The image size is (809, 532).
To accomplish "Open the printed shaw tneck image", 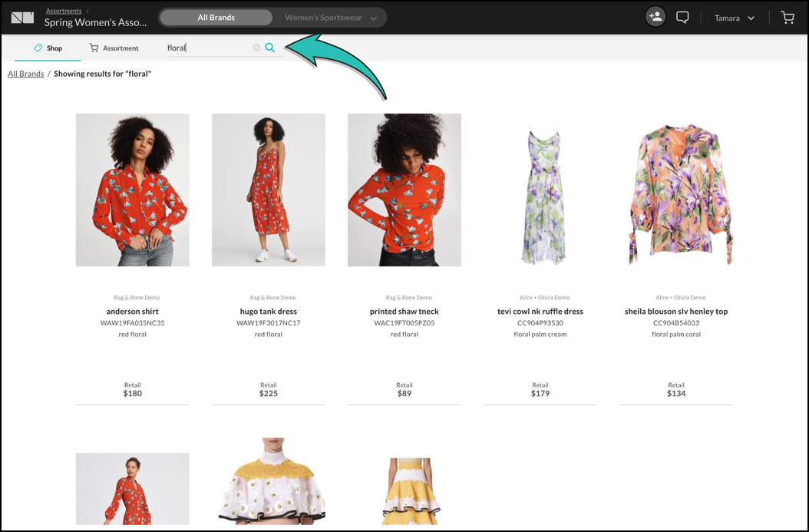I will tap(404, 190).
